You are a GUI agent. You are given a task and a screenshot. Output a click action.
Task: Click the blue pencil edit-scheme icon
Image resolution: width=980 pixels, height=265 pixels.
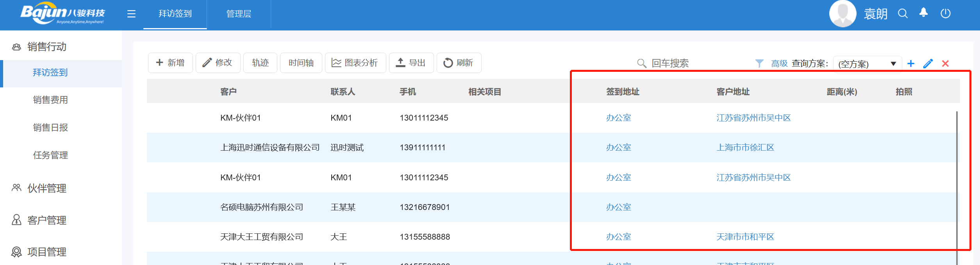(x=928, y=64)
